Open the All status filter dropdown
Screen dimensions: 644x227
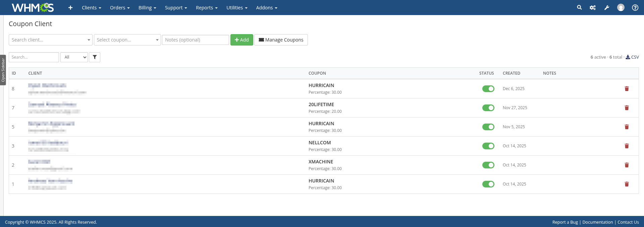74,57
